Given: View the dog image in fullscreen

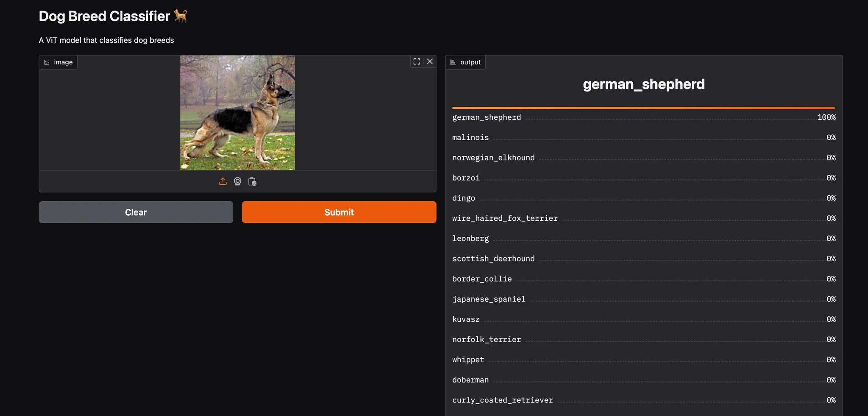Looking at the screenshot, I should pyautogui.click(x=417, y=61).
